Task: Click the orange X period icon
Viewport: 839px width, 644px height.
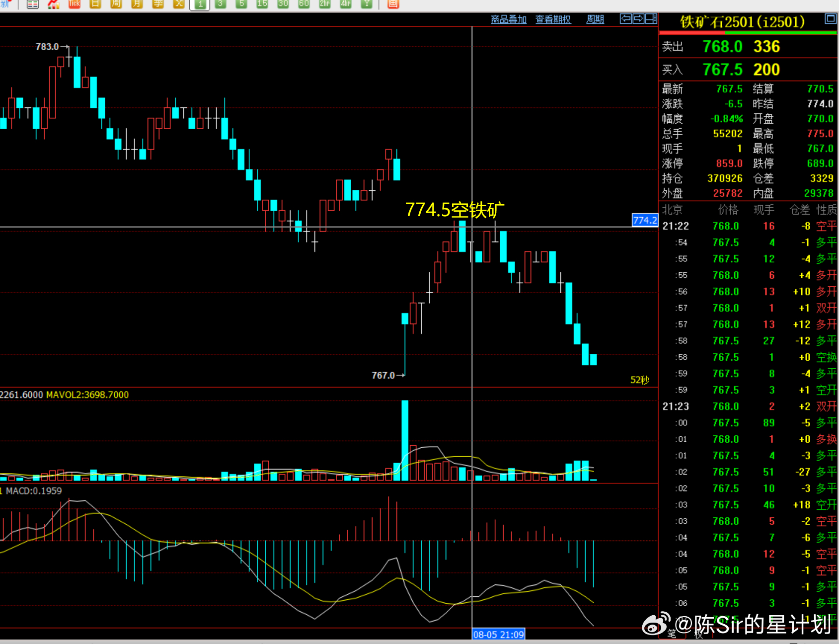Action: coord(179,4)
